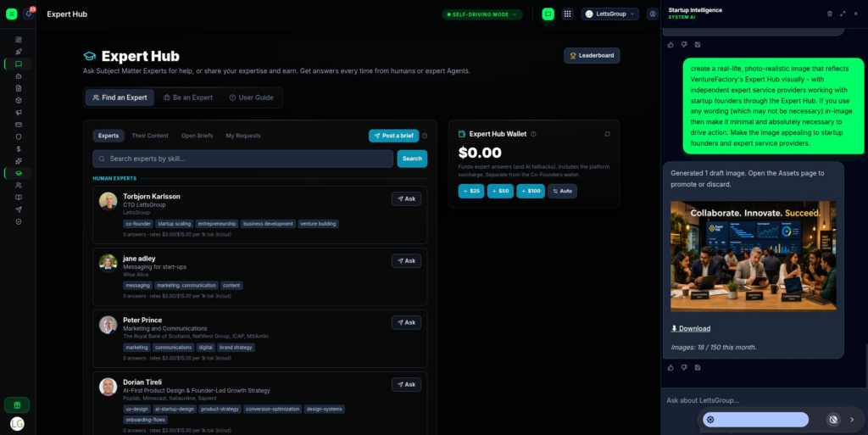Click the help icon beside Post a brief
This screenshot has height=435, width=868.
click(x=425, y=136)
